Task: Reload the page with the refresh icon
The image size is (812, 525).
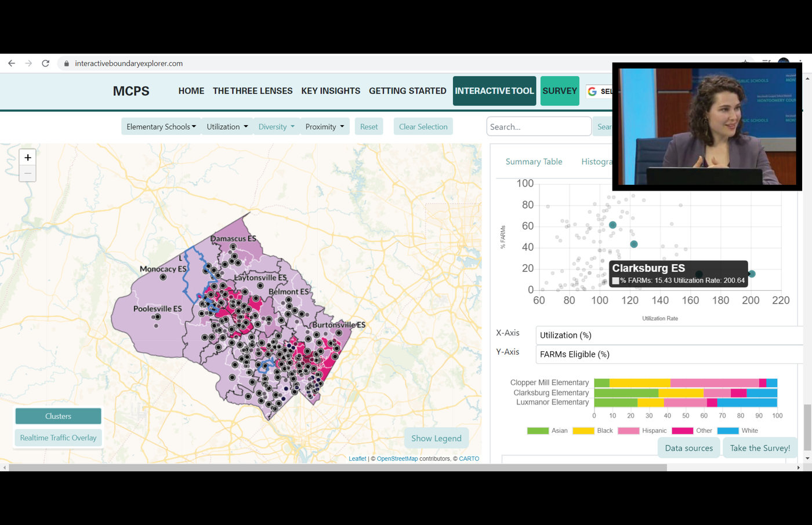Action: pos(45,63)
